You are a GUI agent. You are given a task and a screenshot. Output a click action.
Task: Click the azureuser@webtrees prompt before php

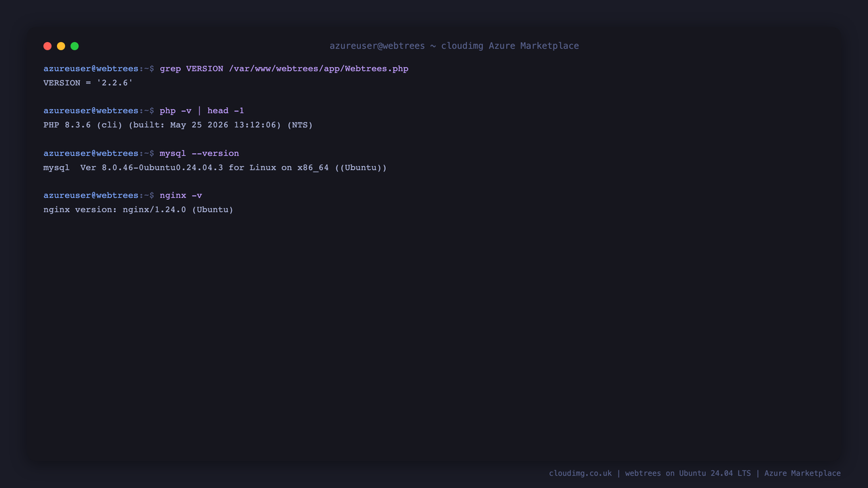[x=99, y=111]
